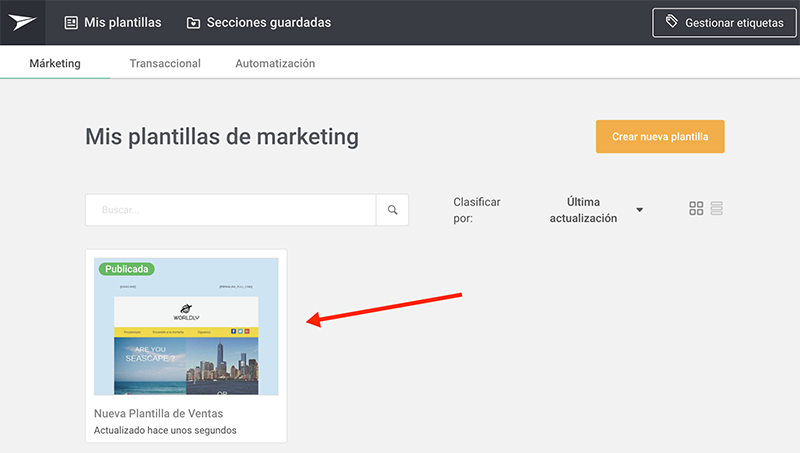This screenshot has width=800, height=453.
Task: Click the Sendinblue paper plane logo
Action: (x=22, y=22)
